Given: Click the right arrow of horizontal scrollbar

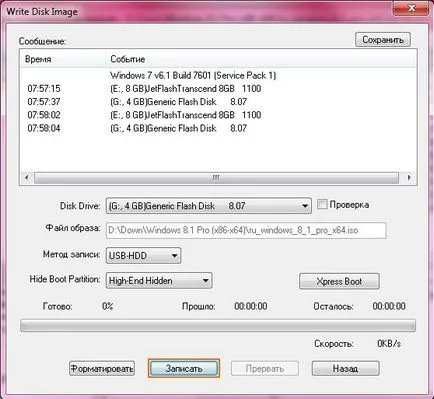Looking at the screenshot, I should (x=409, y=177).
